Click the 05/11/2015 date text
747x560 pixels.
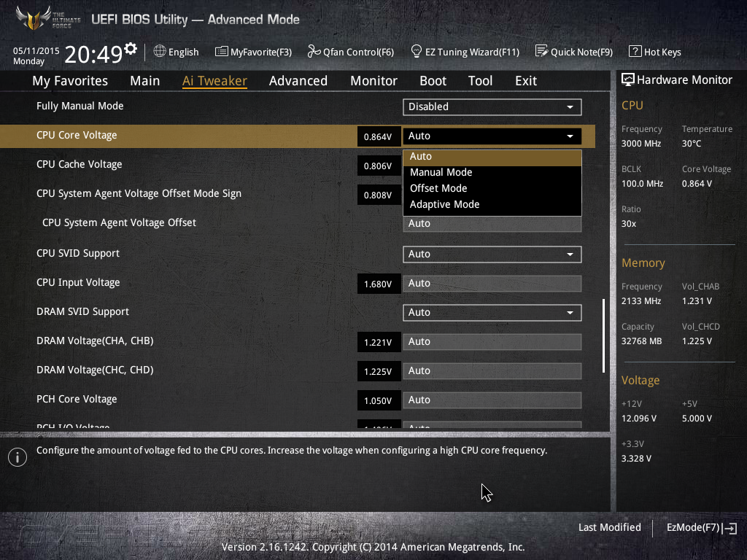(x=36, y=50)
